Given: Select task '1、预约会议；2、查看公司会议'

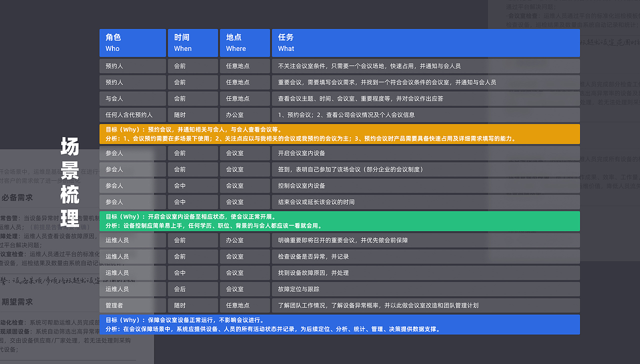Looking at the screenshot, I should tap(426, 115).
